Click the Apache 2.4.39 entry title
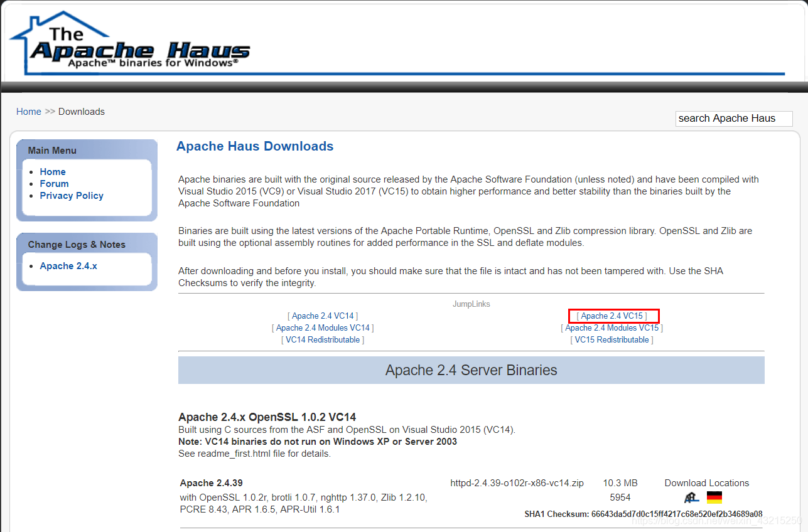Image resolution: width=808 pixels, height=532 pixels. coord(212,483)
